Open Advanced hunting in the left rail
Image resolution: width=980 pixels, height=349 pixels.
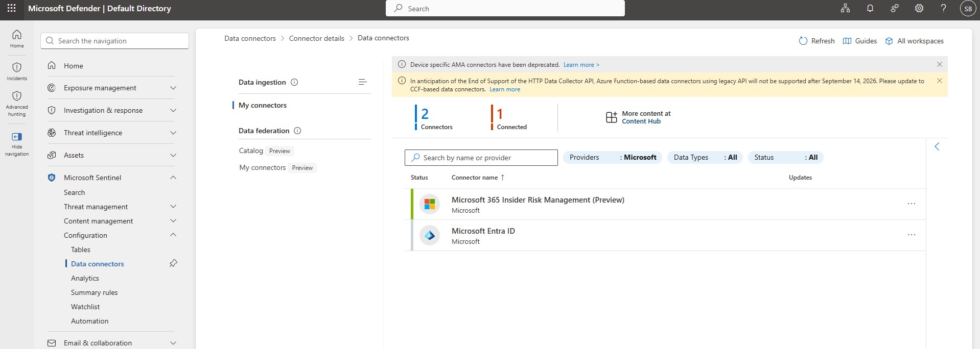click(x=17, y=104)
